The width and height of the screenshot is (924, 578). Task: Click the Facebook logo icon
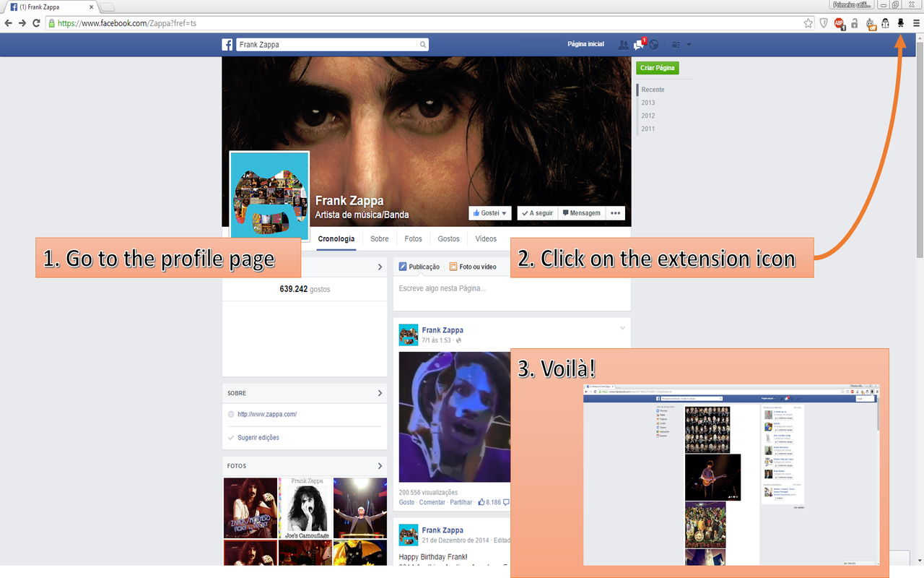(x=227, y=45)
